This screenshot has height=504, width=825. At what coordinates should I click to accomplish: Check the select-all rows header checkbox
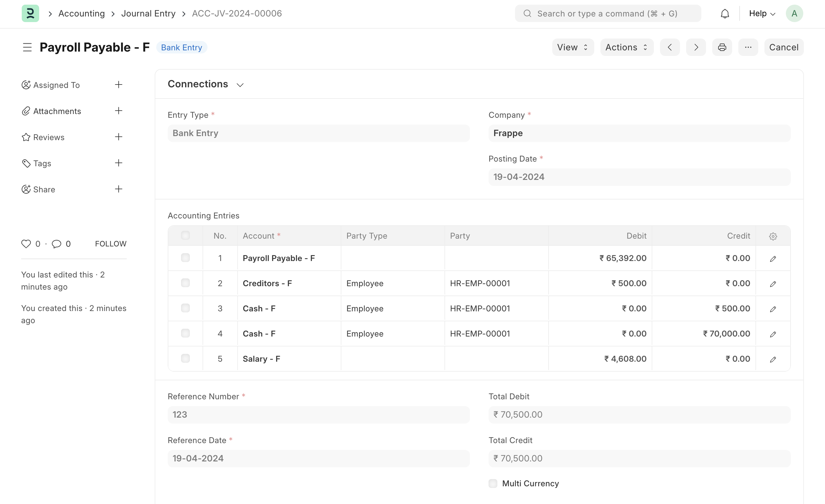point(185,236)
